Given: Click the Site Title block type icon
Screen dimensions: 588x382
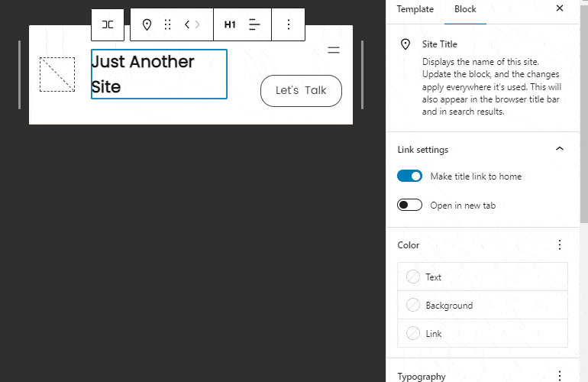Looking at the screenshot, I should (147, 24).
